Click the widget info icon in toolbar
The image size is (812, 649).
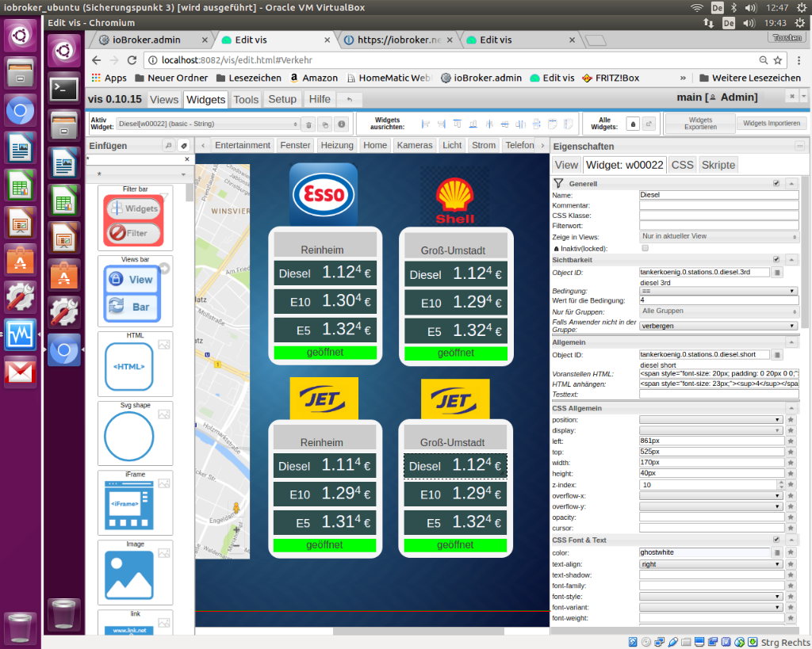[342, 124]
